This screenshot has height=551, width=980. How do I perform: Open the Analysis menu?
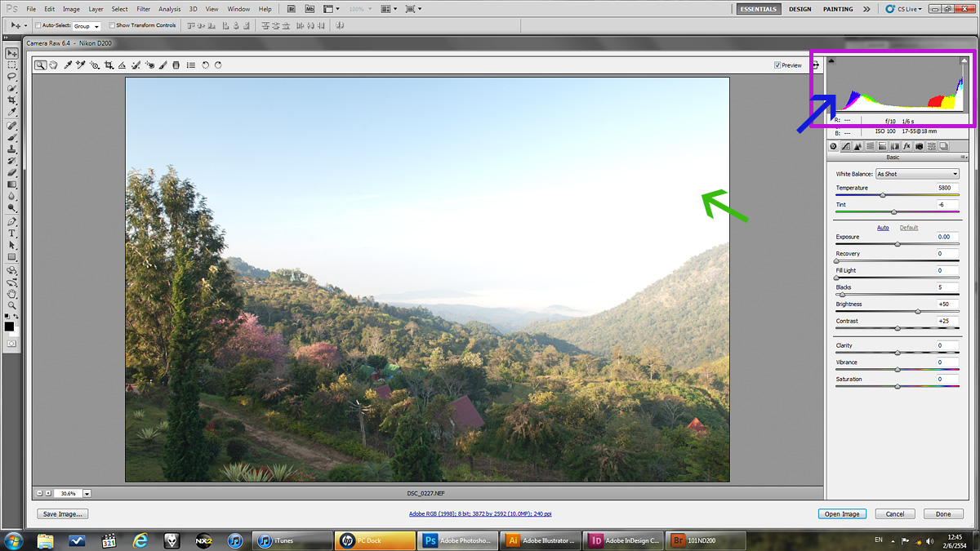pyautogui.click(x=170, y=9)
